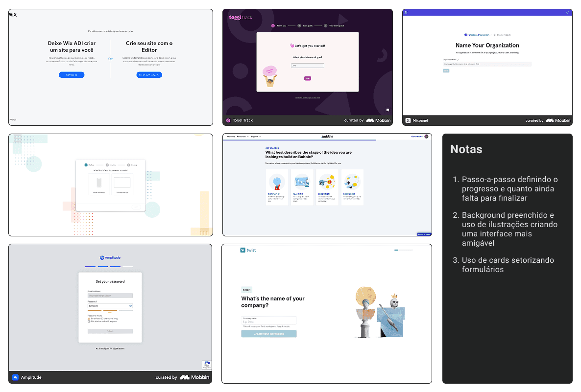Viewport: 581px width, 392px height.
Task: Click the password strength meter
Action: pyautogui.click(x=110, y=310)
